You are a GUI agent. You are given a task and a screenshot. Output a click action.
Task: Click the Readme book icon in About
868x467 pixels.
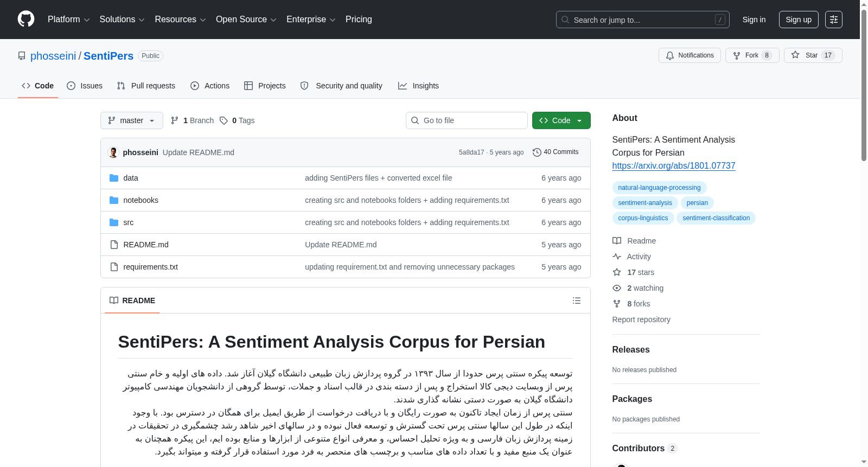617,241
